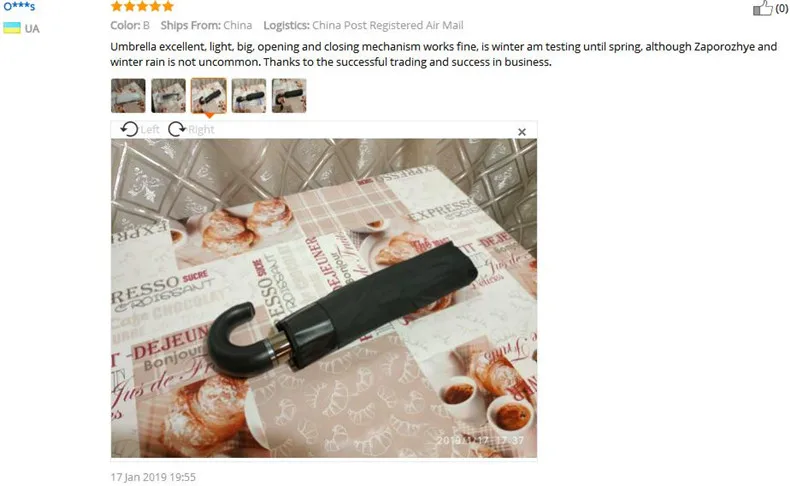Open reviewer O***s profile name
The height and width of the screenshot is (486, 790).
(x=19, y=6)
